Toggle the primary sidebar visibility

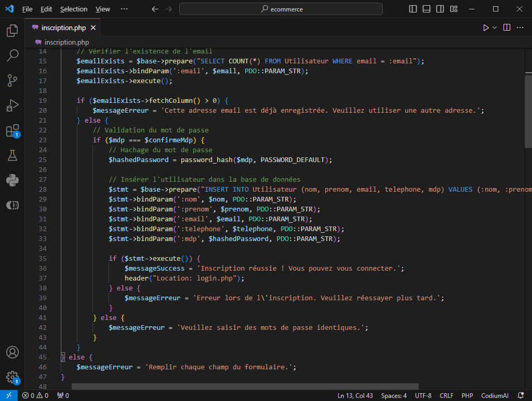click(412, 9)
